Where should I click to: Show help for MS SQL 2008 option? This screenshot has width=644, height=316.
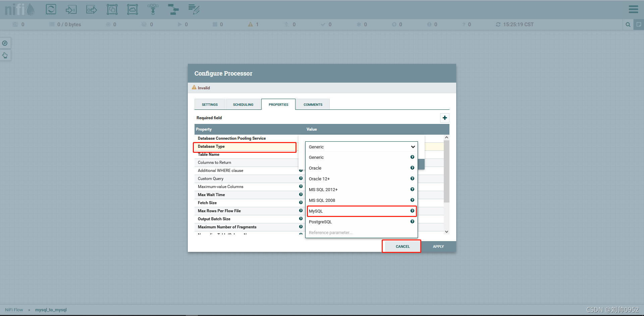[x=412, y=200]
